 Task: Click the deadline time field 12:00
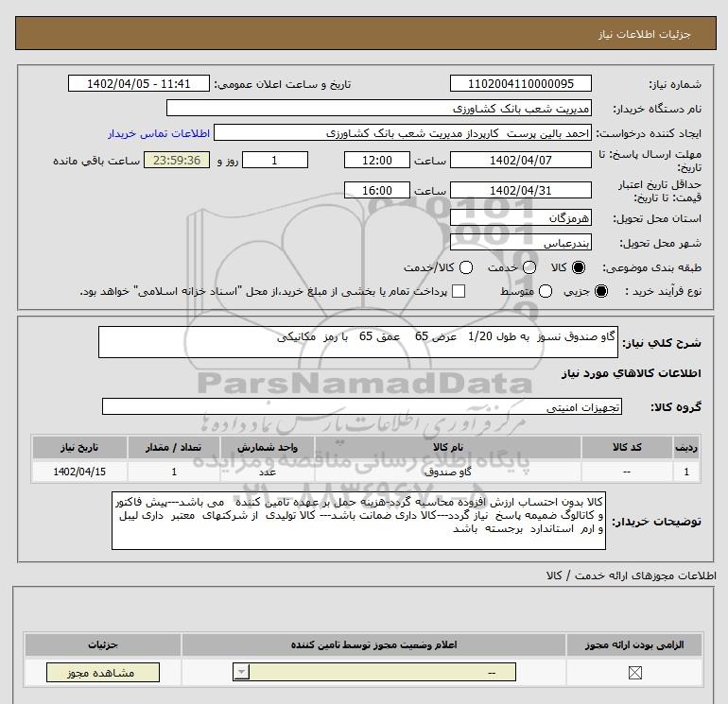tap(376, 160)
